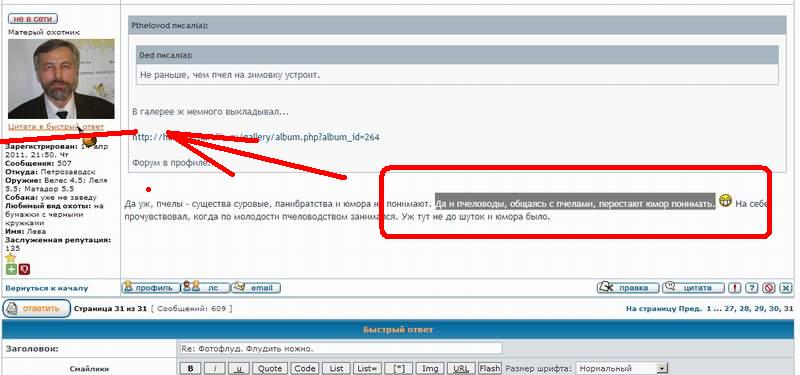
Task: Insert Quote tag in quick reply
Action: click(x=269, y=368)
